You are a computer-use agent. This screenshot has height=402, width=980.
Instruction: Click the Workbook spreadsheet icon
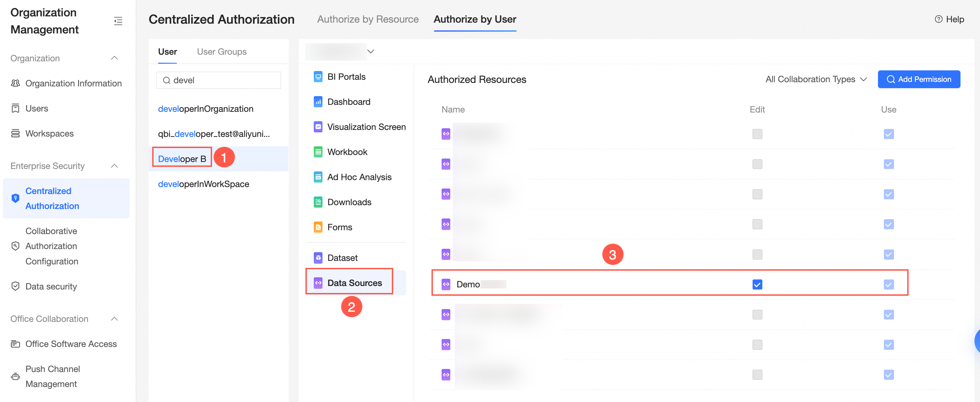pyautogui.click(x=318, y=152)
